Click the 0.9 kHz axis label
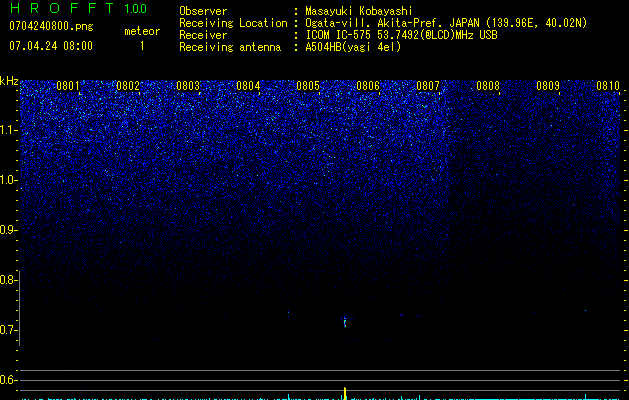The width and height of the screenshot is (629, 400). pos(8,230)
